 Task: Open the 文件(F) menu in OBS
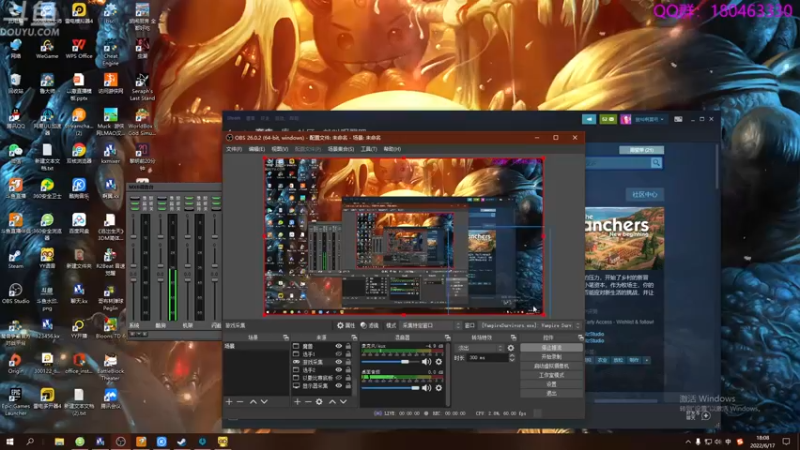(x=234, y=149)
